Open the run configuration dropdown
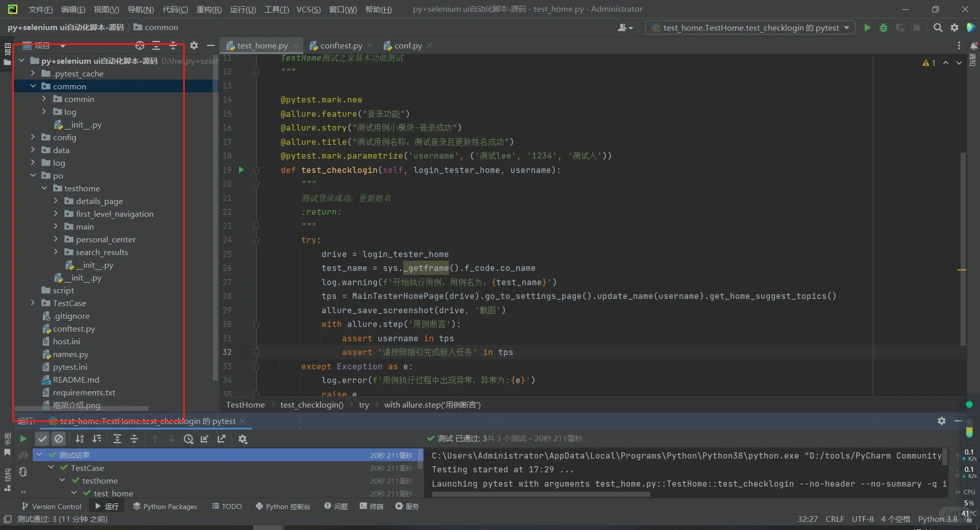The image size is (980, 530). 847,28
